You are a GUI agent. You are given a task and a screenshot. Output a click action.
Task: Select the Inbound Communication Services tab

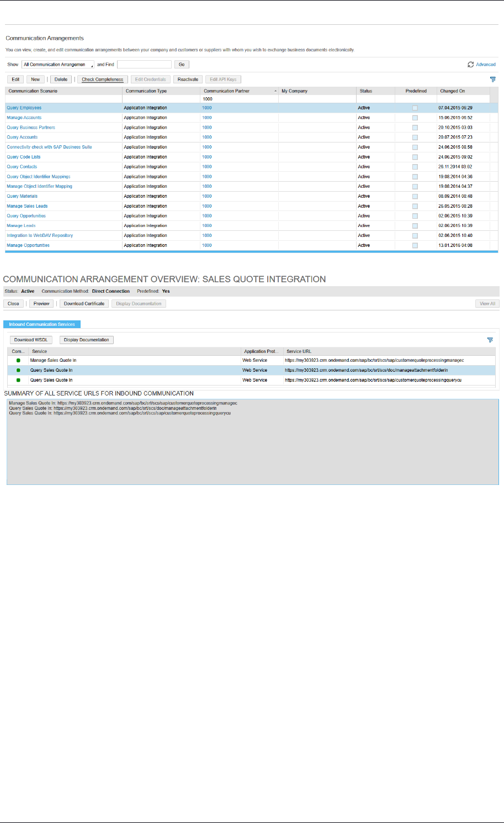point(42,324)
